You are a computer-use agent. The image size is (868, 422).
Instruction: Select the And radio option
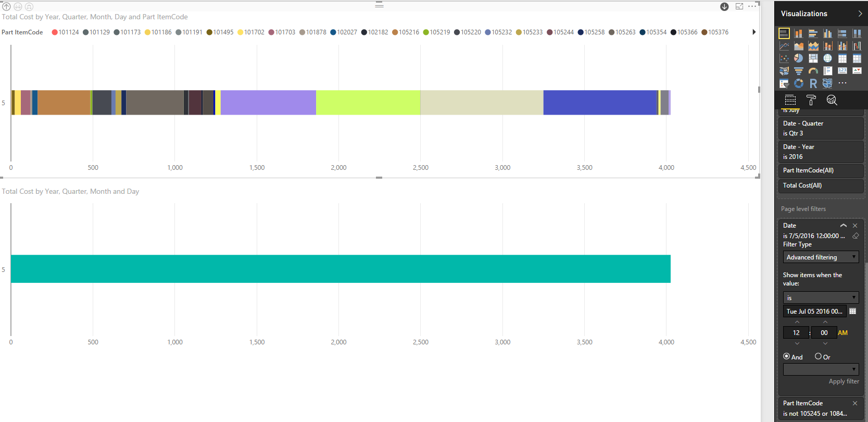click(x=787, y=356)
